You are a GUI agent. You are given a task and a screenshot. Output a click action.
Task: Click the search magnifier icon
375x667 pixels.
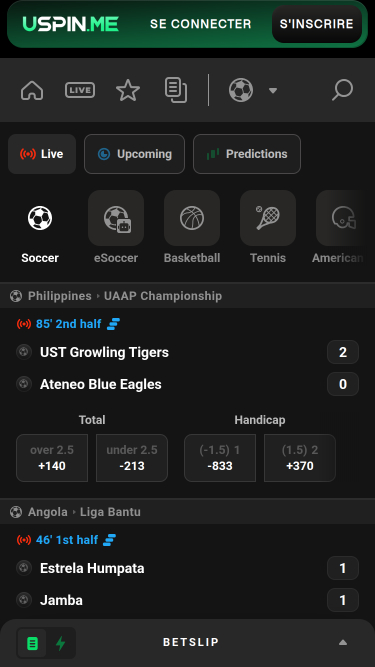[342, 90]
